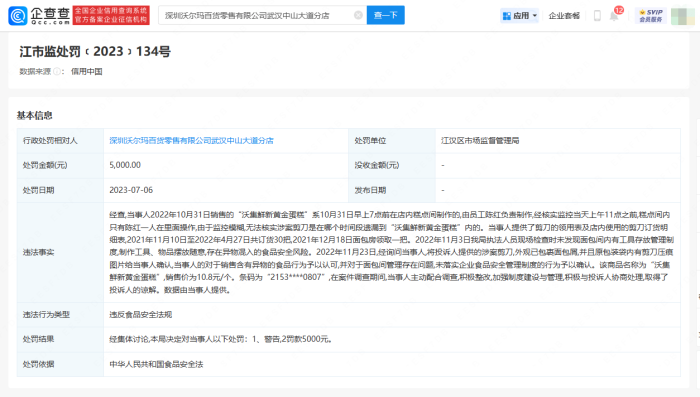This screenshot has height=397, width=700.
Task: Expand the 应用 dropdown menu
Action: pyautogui.click(x=520, y=16)
